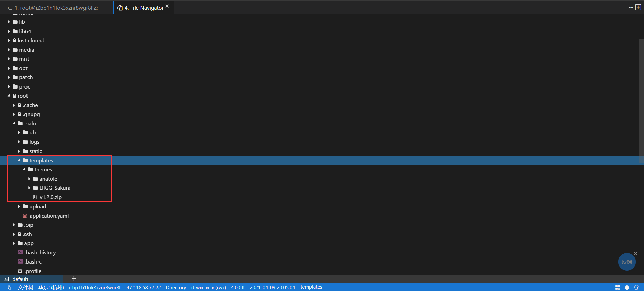The width and height of the screenshot is (644, 291).
Task: Click the lib folder icon
Action: (15, 22)
